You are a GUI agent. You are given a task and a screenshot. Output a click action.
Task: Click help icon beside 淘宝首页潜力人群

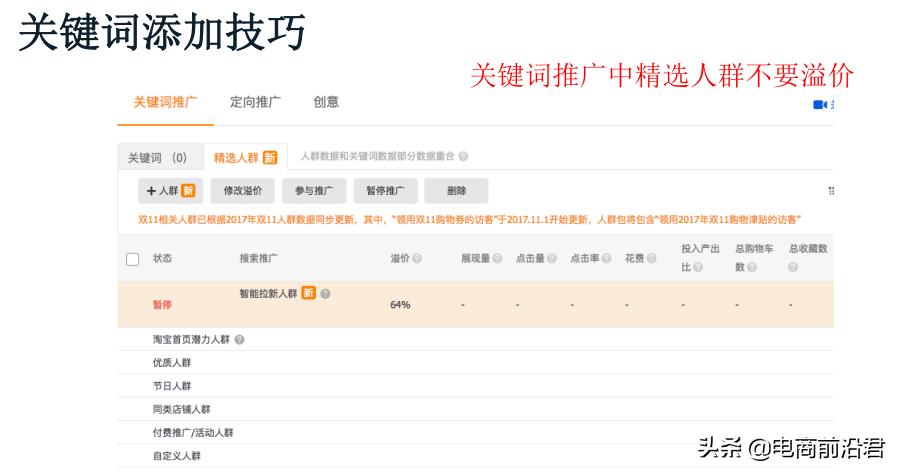pos(239,339)
